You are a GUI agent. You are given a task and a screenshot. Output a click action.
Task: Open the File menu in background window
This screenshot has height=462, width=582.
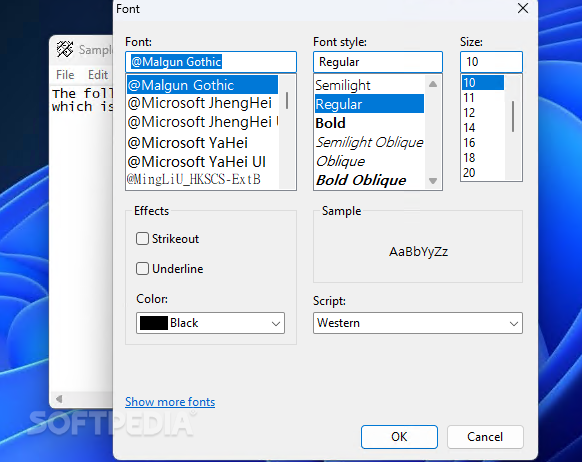click(65, 75)
